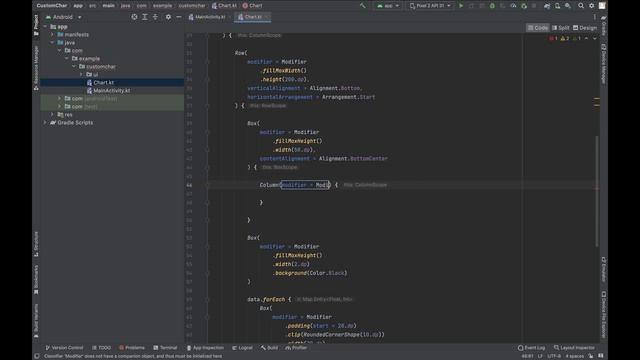
Task: Open the Project tool window sidebar tab
Action: (36, 25)
